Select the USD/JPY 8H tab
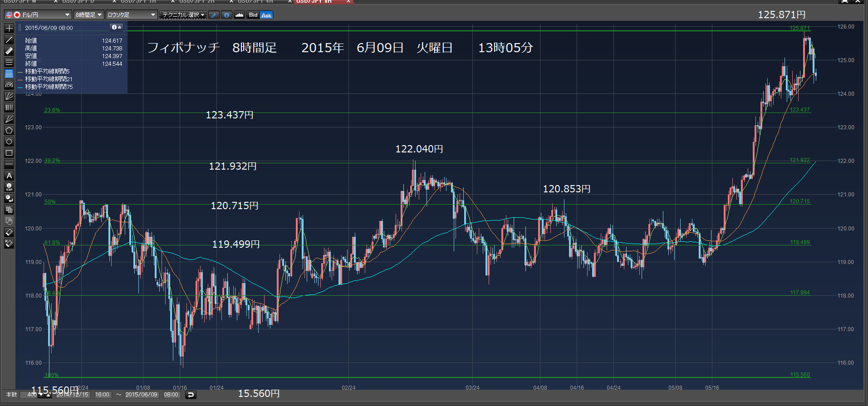The height and width of the screenshot is (406, 868). click(314, 1)
